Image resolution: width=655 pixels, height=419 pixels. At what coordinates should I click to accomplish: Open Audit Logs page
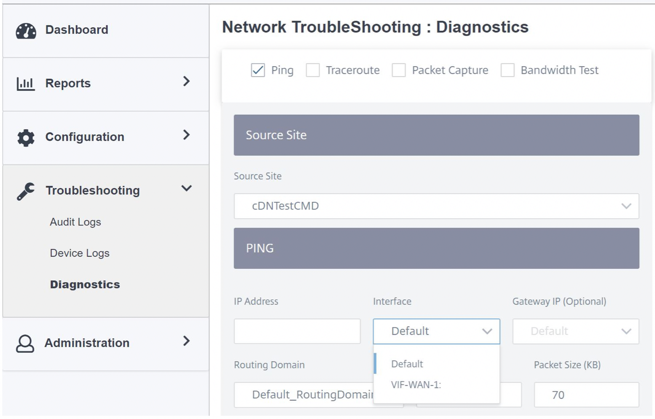point(75,222)
